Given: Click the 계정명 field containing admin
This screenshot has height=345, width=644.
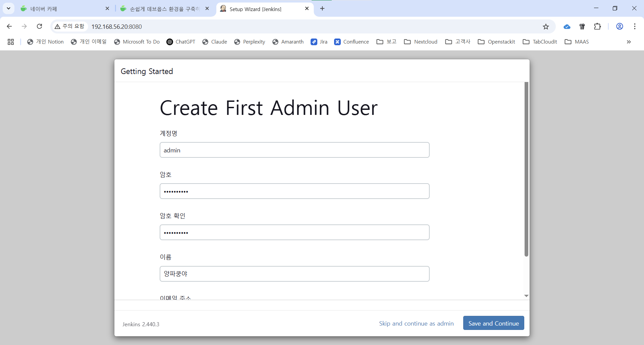Looking at the screenshot, I should pos(294,150).
